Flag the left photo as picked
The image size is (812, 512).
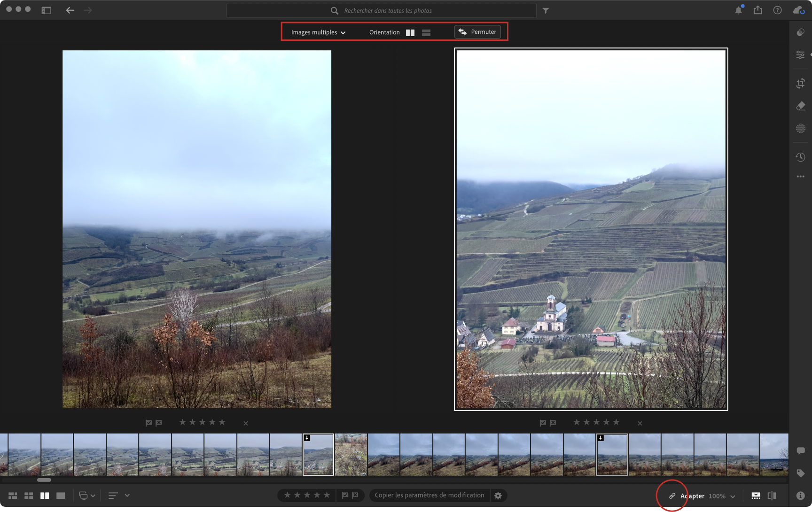pyautogui.click(x=148, y=423)
